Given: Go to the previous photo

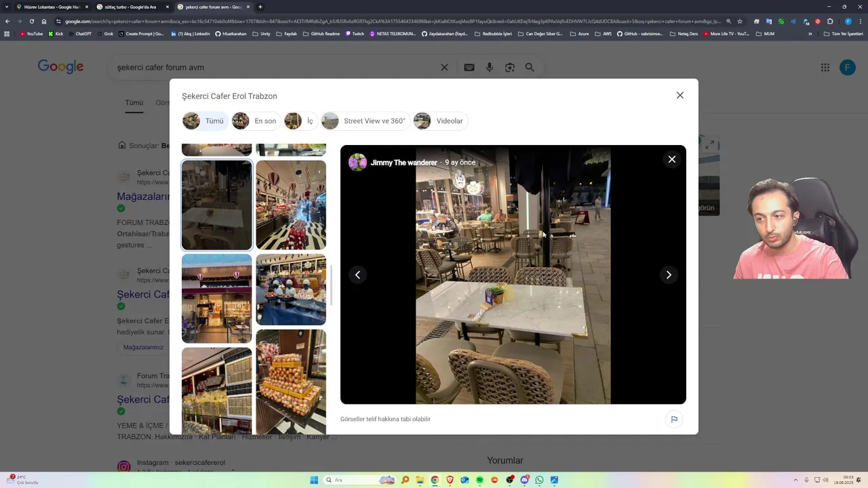Looking at the screenshot, I should tap(357, 274).
